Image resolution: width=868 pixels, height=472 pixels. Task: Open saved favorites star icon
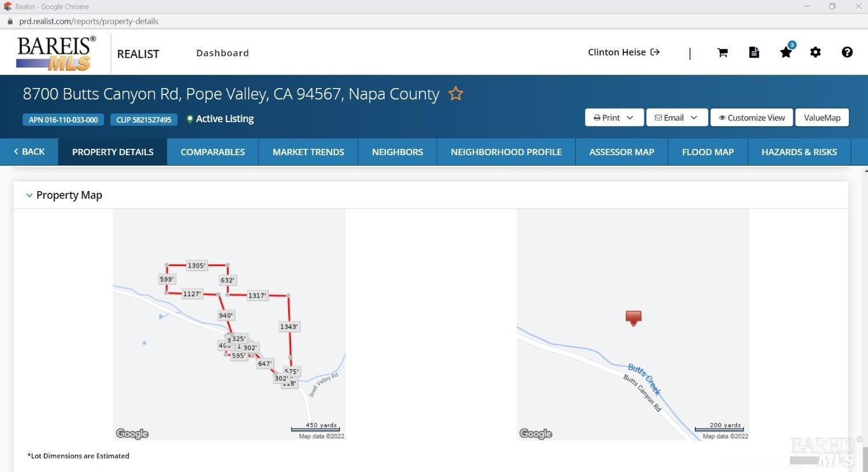[786, 53]
